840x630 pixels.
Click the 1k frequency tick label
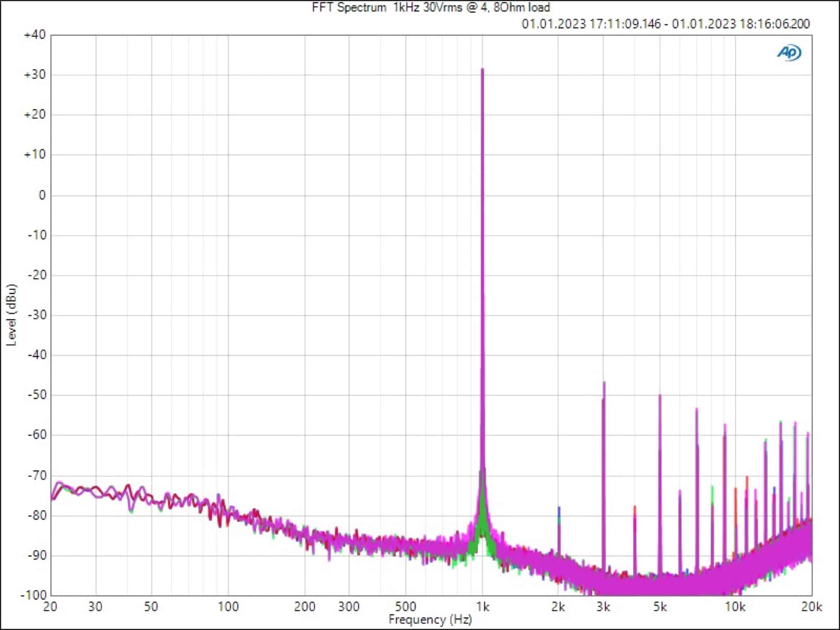(482, 607)
